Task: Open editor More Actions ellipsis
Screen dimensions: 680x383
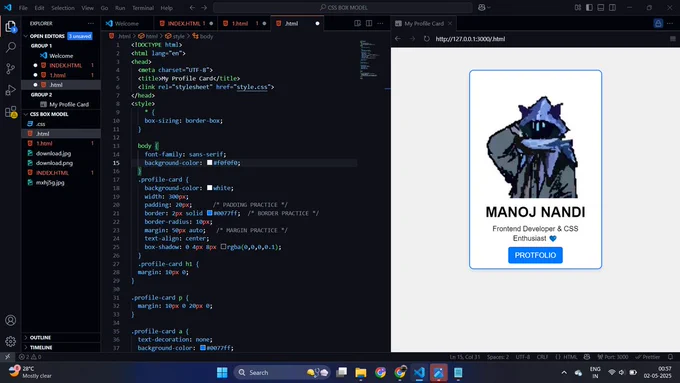Action: click(380, 23)
